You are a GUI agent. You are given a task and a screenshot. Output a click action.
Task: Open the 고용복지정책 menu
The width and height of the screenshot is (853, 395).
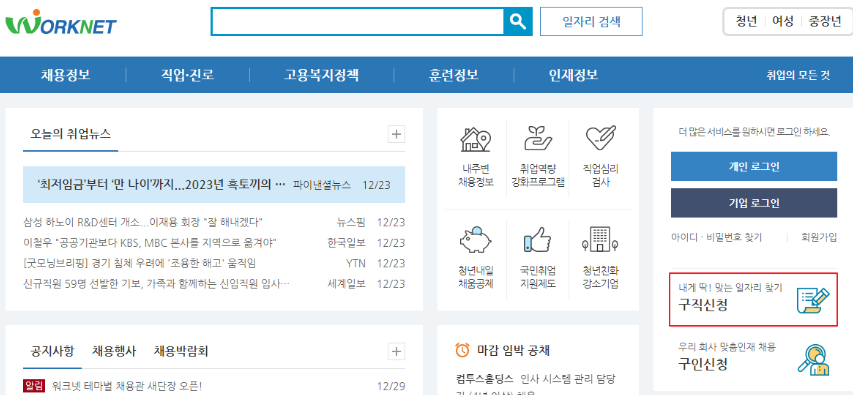pos(322,75)
